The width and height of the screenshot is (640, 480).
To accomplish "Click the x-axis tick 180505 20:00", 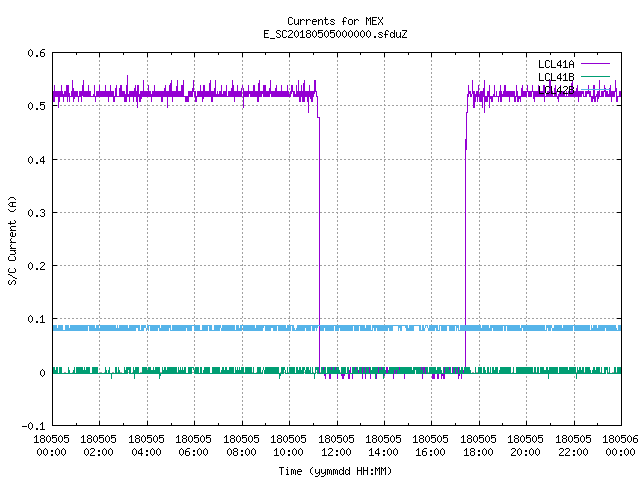I will pyautogui.click(x=526, y=445).
